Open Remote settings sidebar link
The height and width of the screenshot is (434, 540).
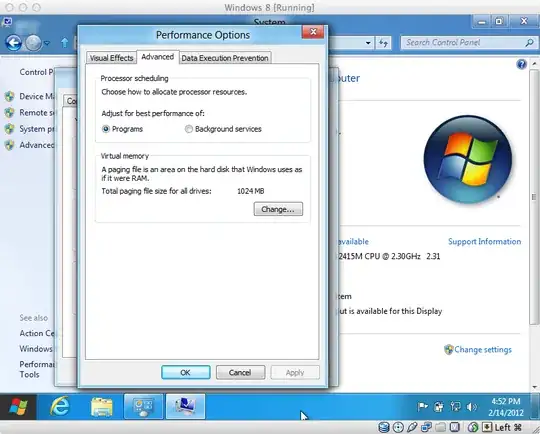[37, 113]
